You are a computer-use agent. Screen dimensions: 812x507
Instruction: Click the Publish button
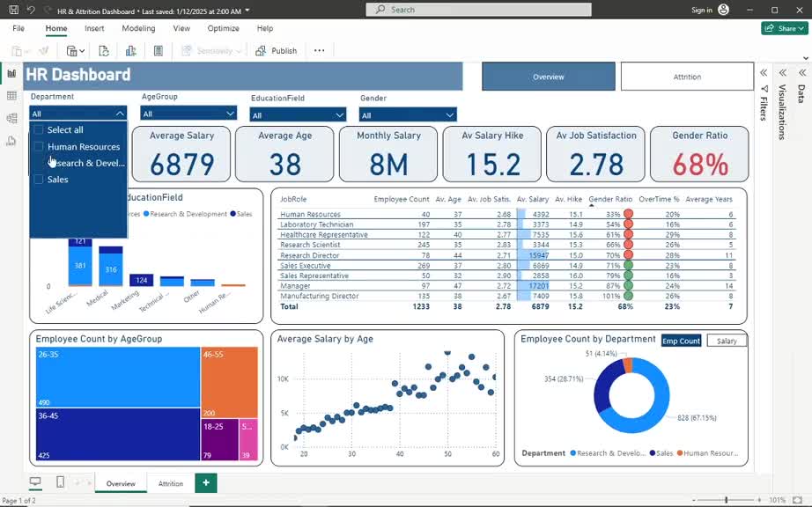[277, 51]
